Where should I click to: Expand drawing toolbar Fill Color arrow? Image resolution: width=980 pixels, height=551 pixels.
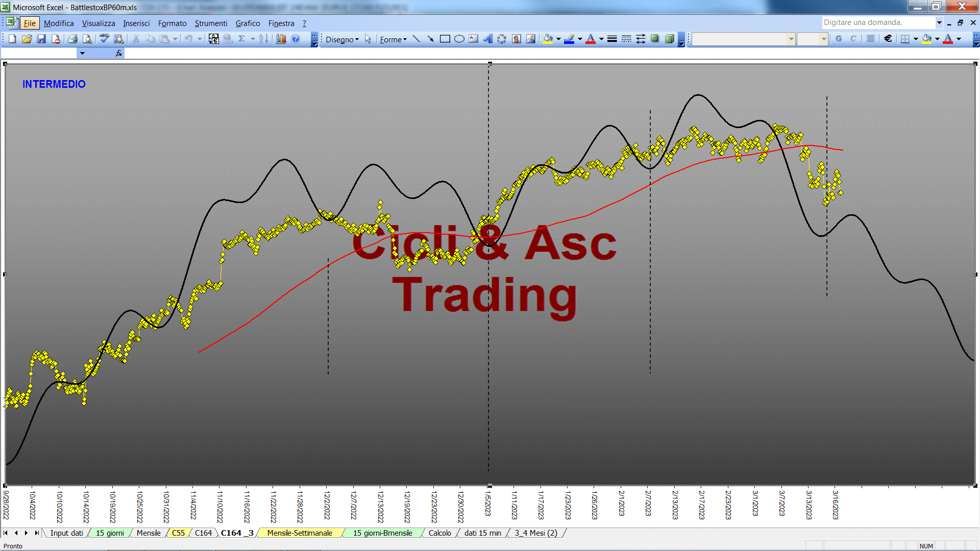point(558,39)
